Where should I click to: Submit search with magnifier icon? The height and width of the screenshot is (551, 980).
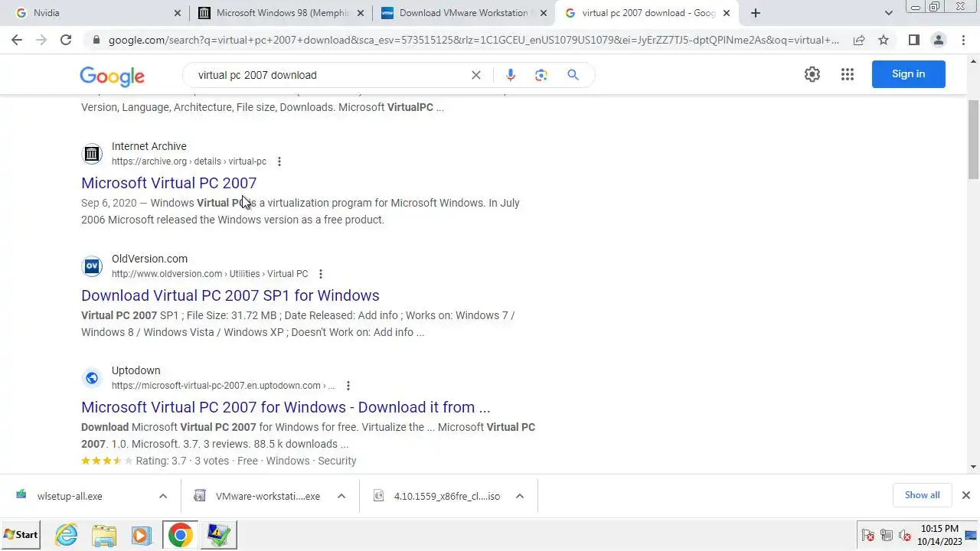573,75
